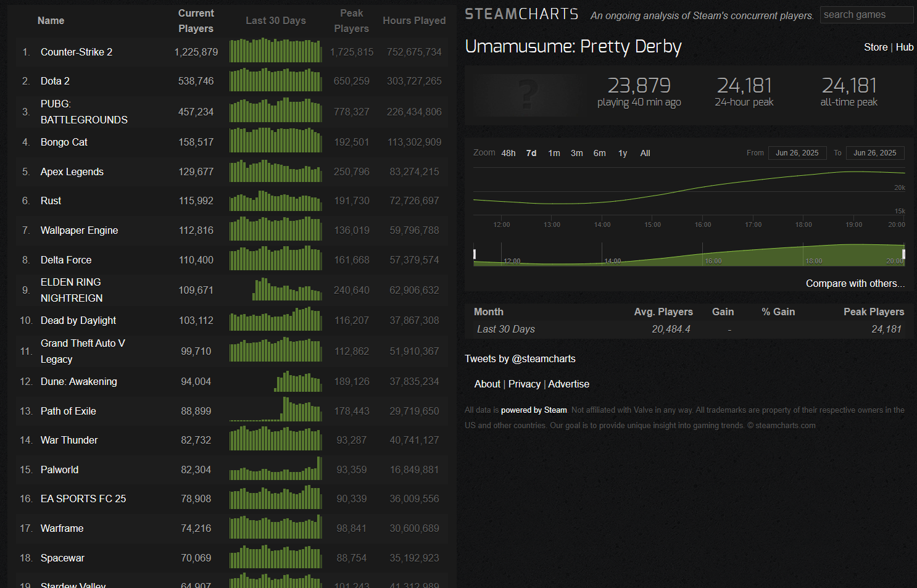Open the Privacy page
This screenshot has height=588, width=917.
click(x=525, y=384)
